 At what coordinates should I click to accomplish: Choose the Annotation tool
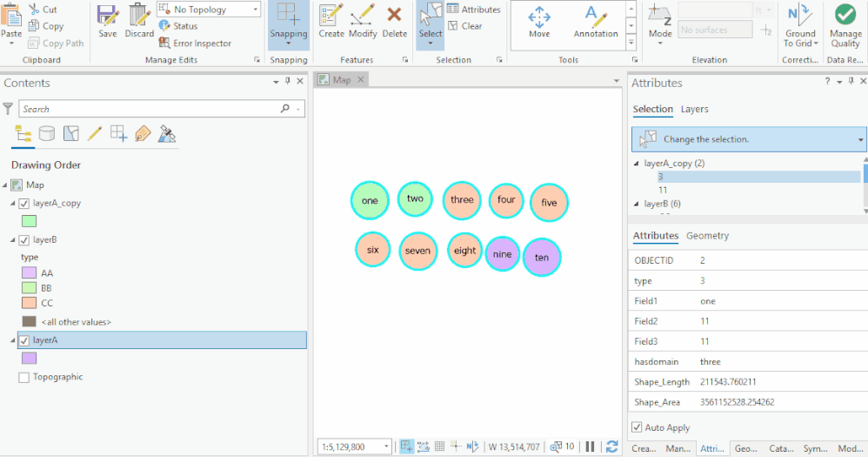(596, 22)
